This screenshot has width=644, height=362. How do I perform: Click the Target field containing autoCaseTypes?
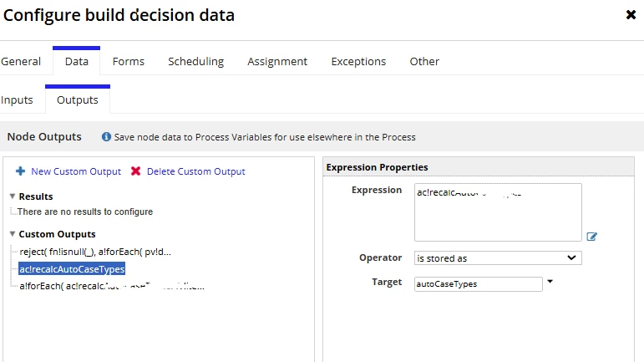pyautogui.click(x=478, y=284)
